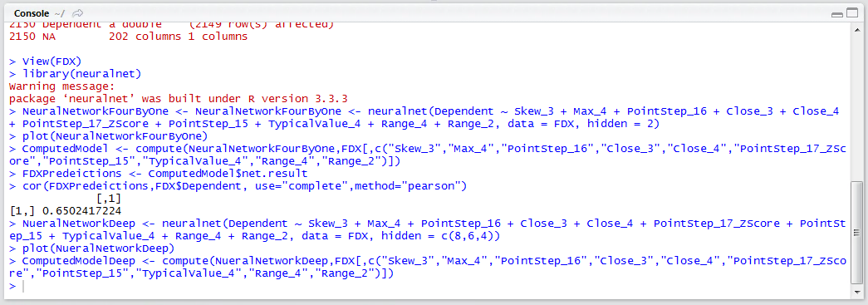Click the red Warning message text
This screenshot has width=868, height=305.
point(61,86)
